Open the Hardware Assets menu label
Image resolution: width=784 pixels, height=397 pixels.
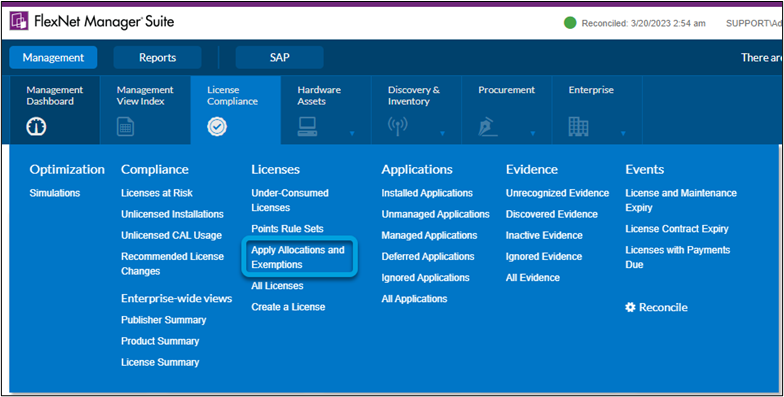pyautogui.click(x=319, y=96)
